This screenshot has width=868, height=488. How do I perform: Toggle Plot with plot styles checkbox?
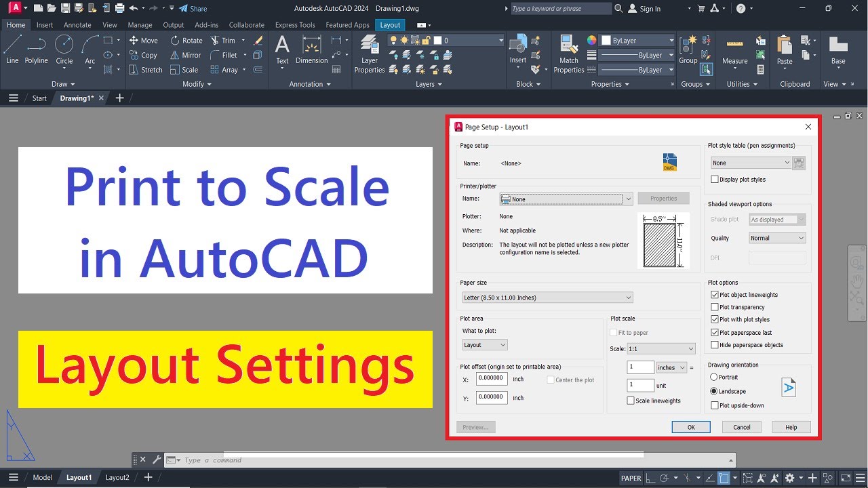tap(715, 319)
